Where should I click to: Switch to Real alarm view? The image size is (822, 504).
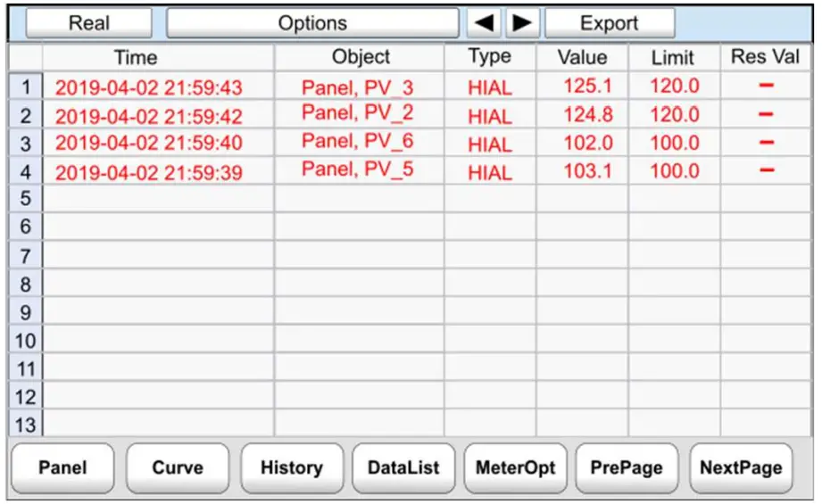(x=89, y=23)
